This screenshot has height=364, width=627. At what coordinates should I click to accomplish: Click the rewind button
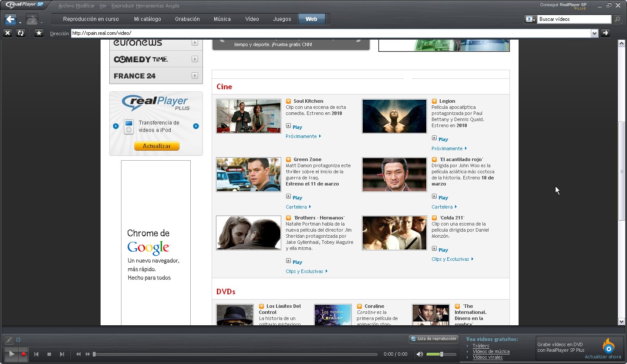(78, 354)
